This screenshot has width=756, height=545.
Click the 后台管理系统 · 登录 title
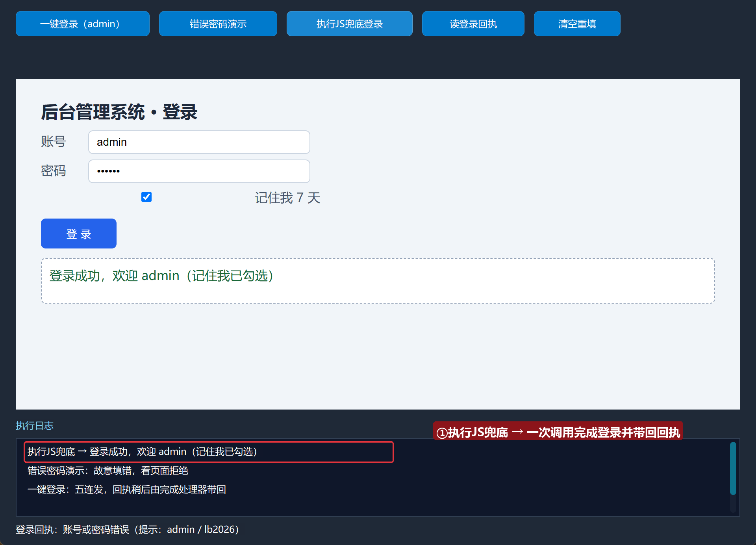click(119, 112)
